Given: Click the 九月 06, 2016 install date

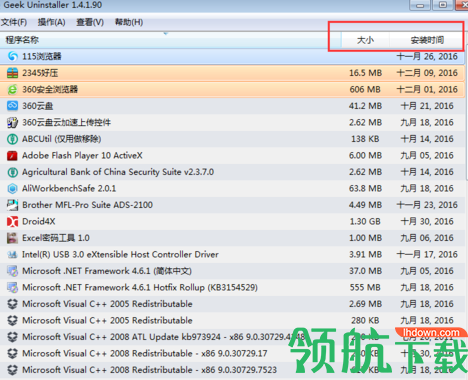Looking at the screenshot, I should [427, 238].
